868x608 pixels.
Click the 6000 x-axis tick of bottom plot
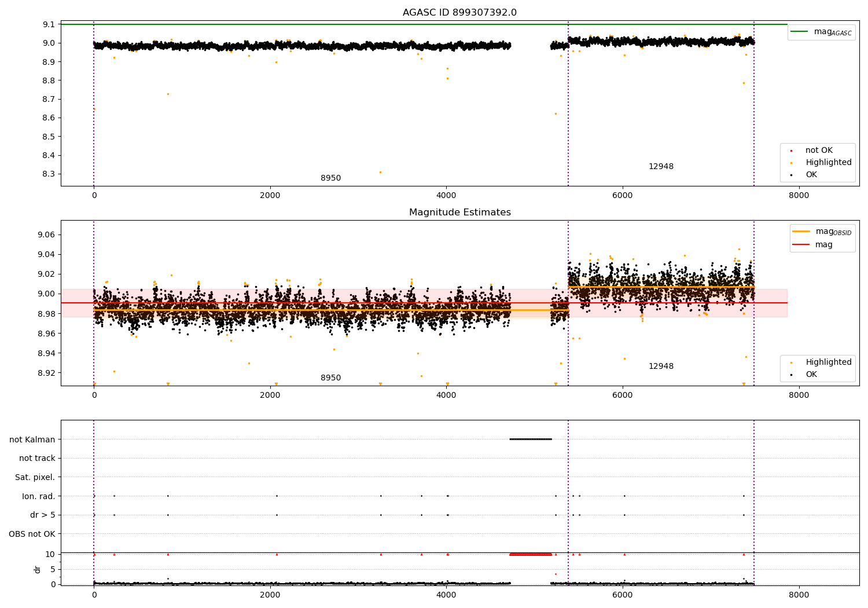[x=623, y=595]
